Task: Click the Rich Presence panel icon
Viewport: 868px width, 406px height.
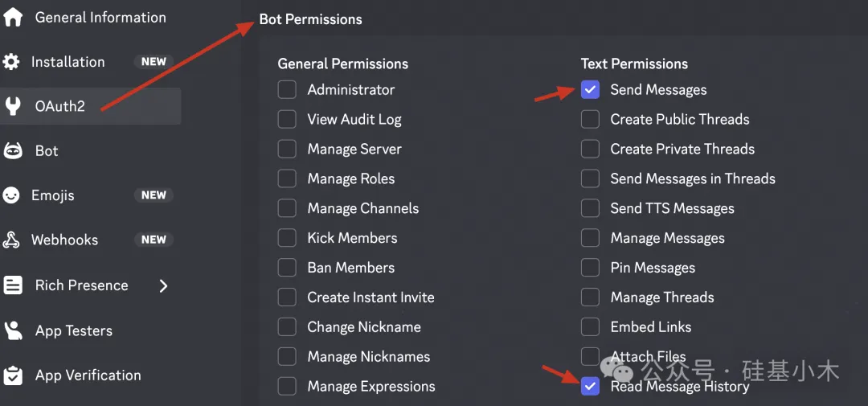Action: [13, 285]
